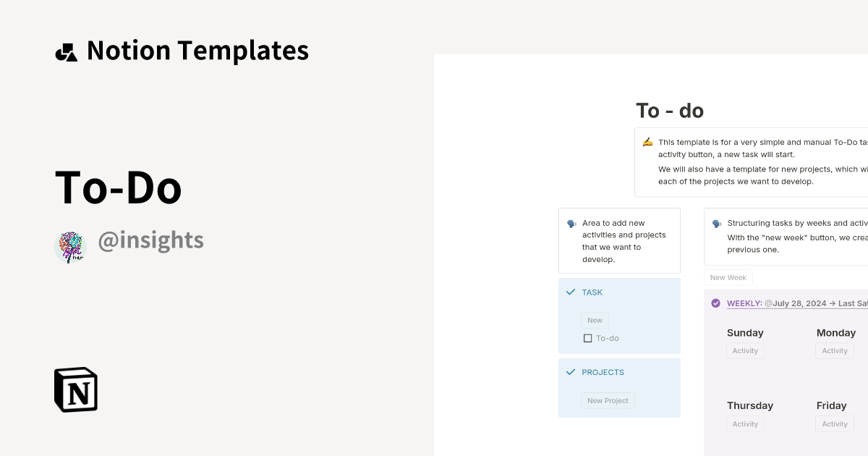Click the To - do page title
Viewport: 868px width, 456px height.
(x=670, y=111)
